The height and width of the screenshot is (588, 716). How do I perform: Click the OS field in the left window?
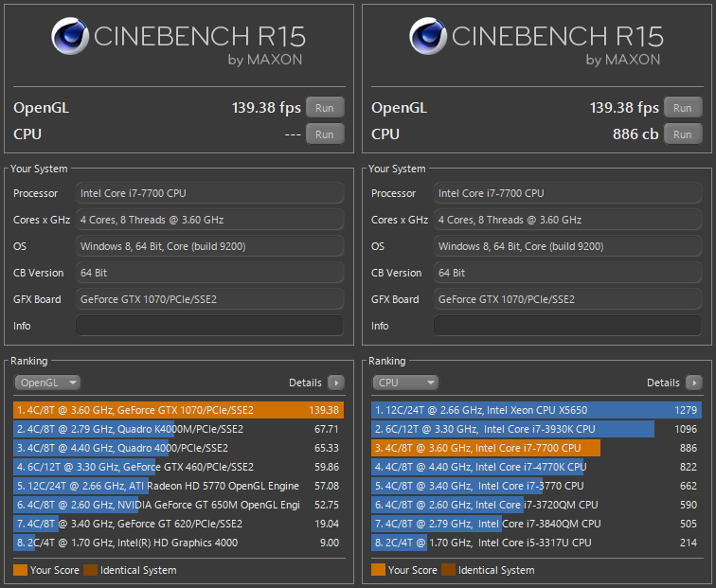pyautogui.click(x=209, y=246)
